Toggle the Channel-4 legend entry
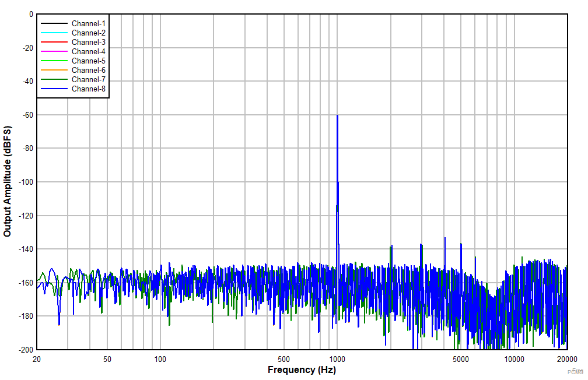This screenshot has width=588, height=380. 87,52
